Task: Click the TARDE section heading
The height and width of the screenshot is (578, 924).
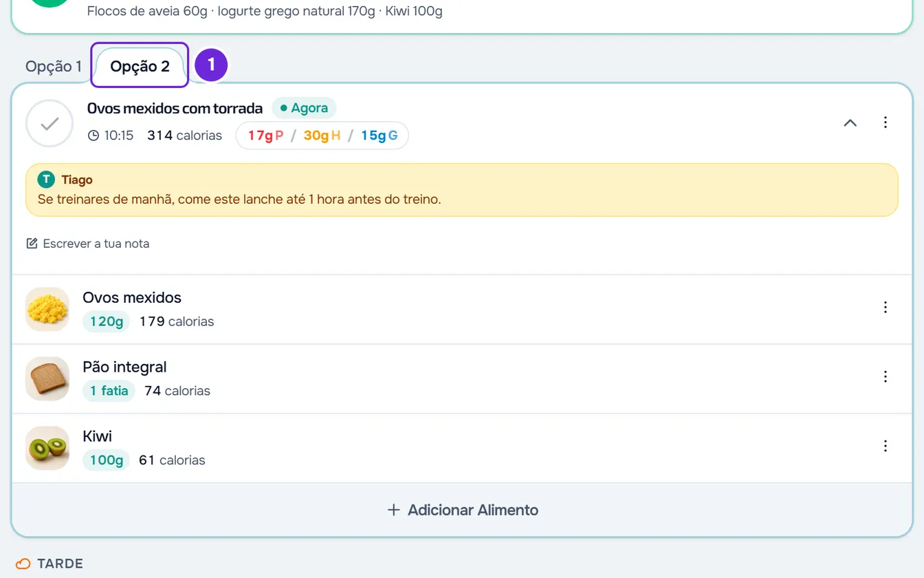Action: coord(60,564)
